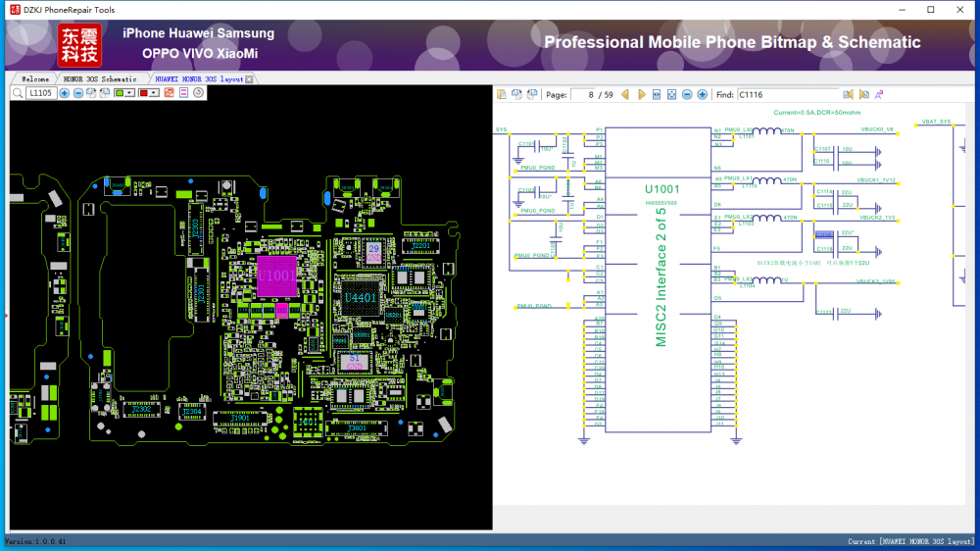Close the HUAWEI HONOR 30S layout tab
The image size is (980, 551).
(249, 78)
